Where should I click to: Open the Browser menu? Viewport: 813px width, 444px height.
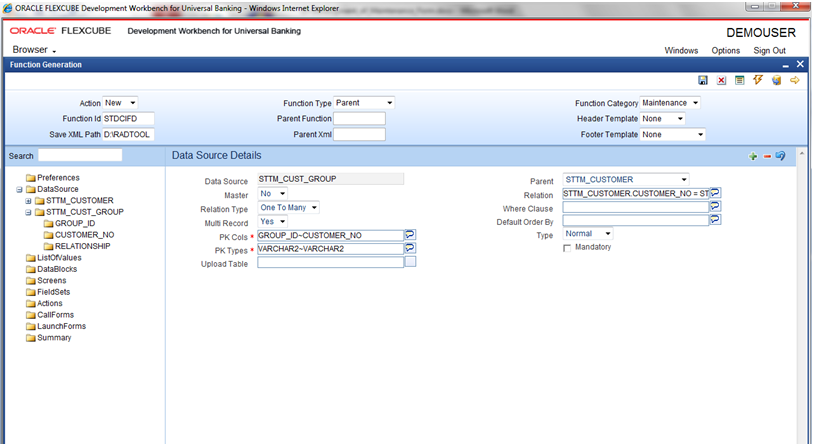[x=34, y=50]
